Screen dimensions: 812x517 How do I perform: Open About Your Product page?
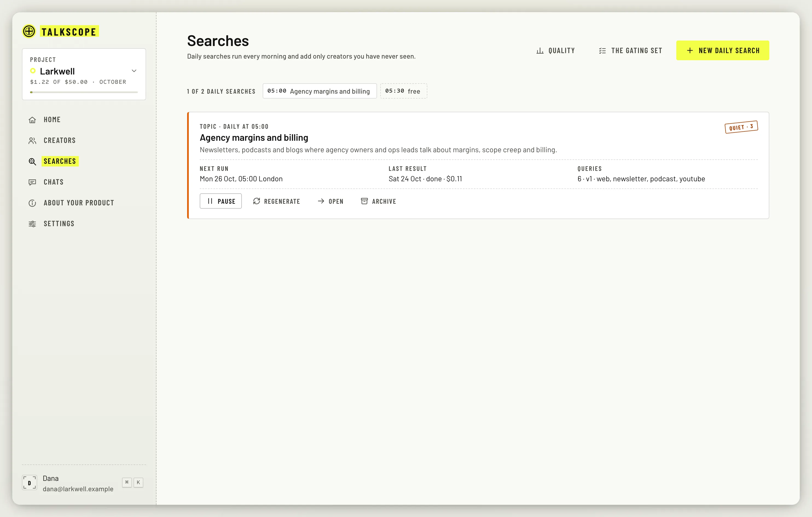[x=84, y=203]
